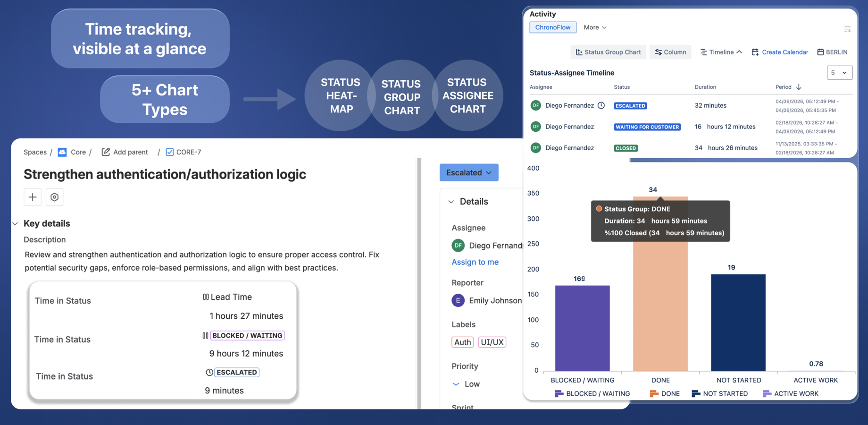This screenshot has width=868, height=425.
Task: Toggle ACTIVE WORK legend swatch
Action: coord(767,393)
